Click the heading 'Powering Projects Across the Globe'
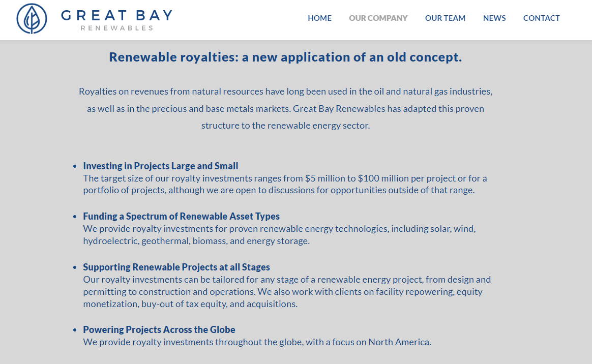Viewport: 592px width, 364px height. (159, 329)
